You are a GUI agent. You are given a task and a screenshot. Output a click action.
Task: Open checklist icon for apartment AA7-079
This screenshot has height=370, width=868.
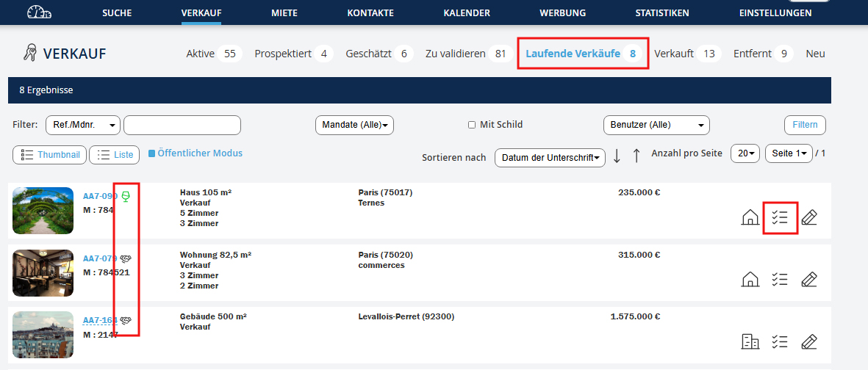(x=780, y=279)
